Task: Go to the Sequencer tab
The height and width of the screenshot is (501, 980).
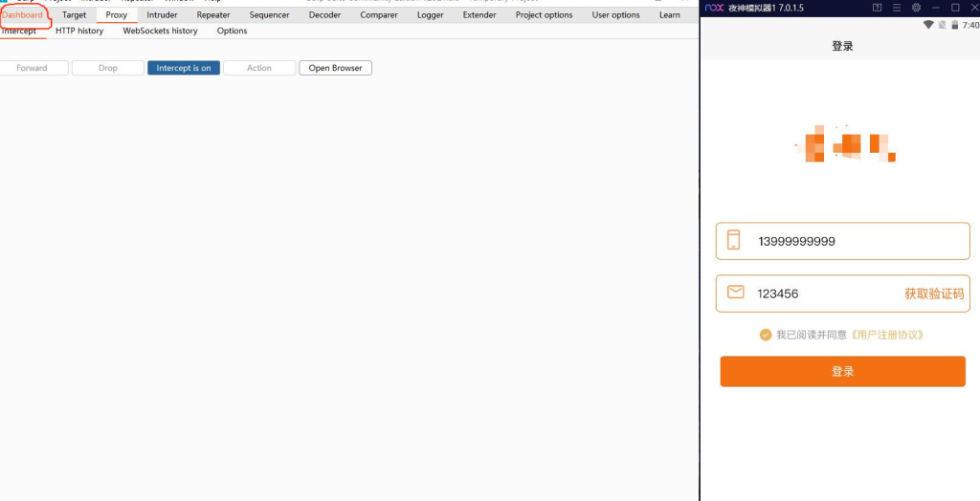Action: coord(269,15)
